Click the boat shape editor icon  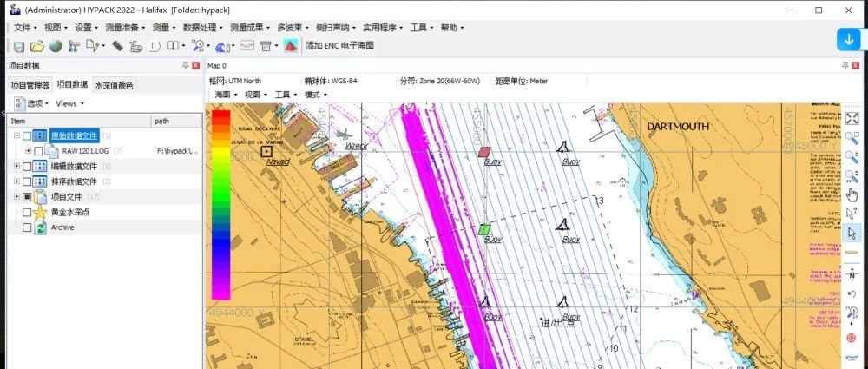point(136,47)
